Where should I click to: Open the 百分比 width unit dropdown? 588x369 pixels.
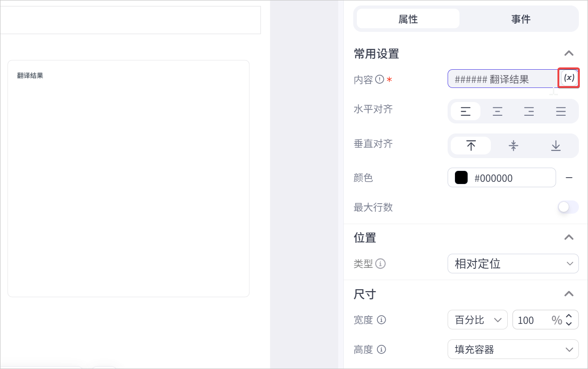point(478,320)
